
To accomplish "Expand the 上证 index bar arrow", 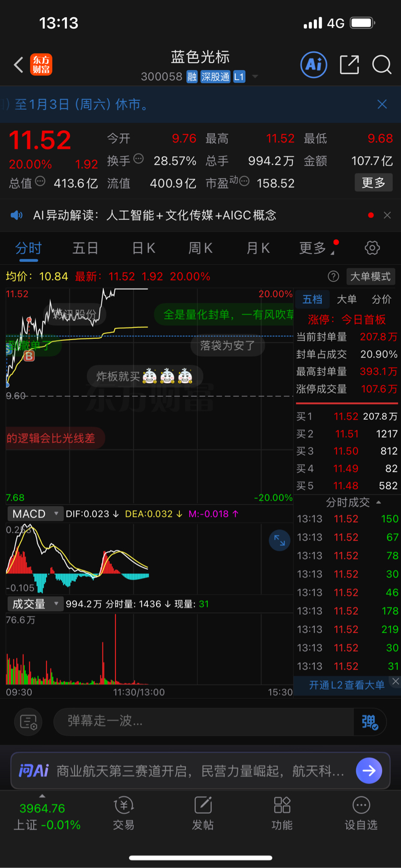I will coord(42,796).
